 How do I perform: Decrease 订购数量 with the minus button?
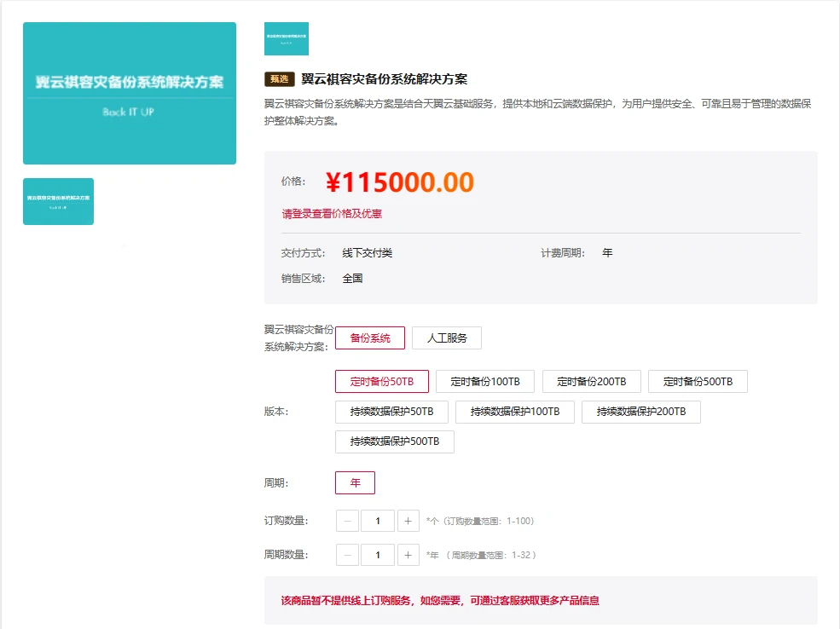click(x=347, y=520)
